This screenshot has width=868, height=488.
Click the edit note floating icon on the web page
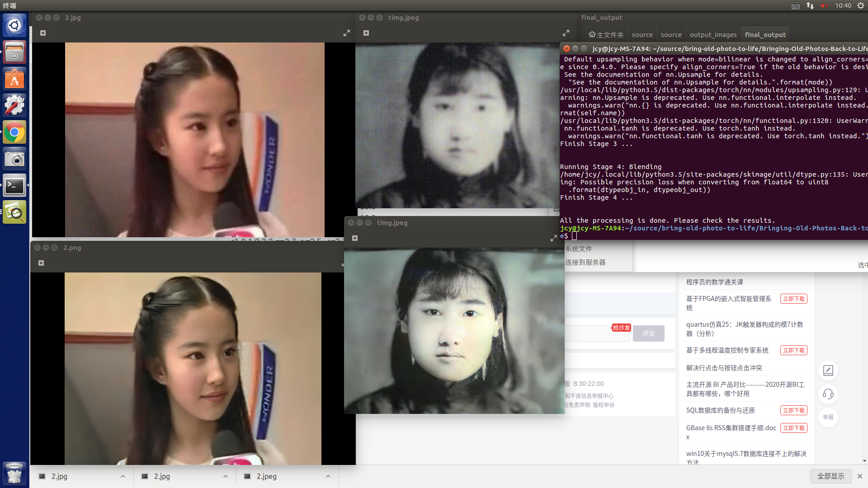tap(828, 371)
